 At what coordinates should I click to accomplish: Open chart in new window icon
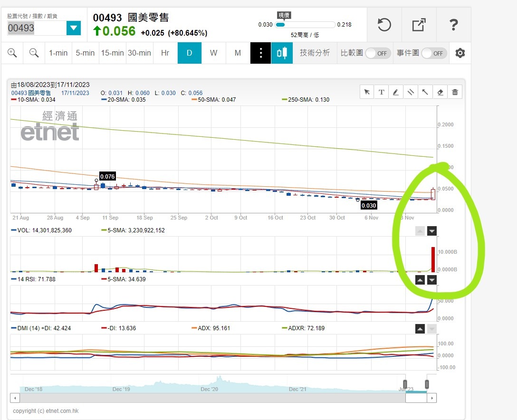[x=419, y=25]
